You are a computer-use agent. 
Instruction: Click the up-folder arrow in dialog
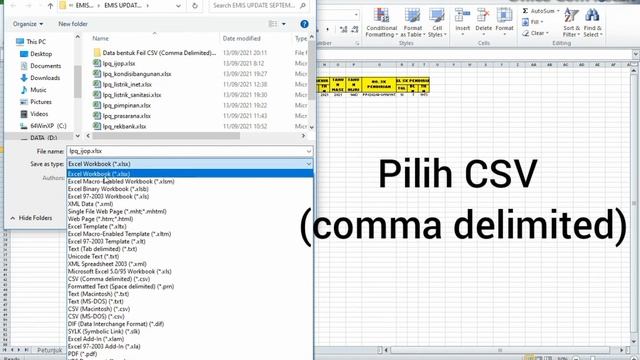(50, 6)
